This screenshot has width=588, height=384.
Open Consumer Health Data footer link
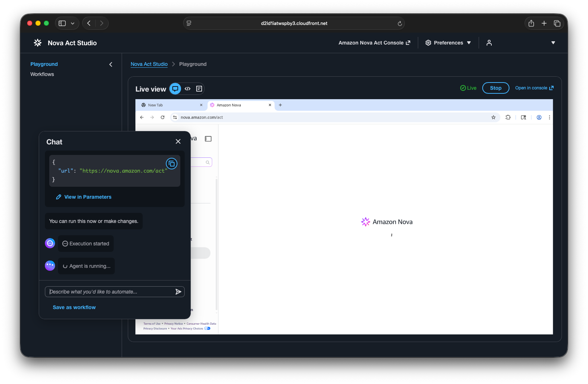tap(201, 324)
